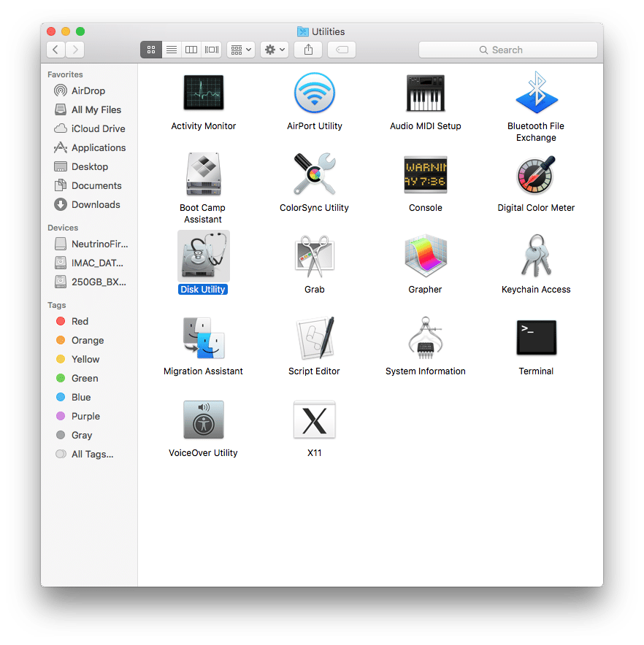Open the Digital Color Meter icon

coord(536,175)
